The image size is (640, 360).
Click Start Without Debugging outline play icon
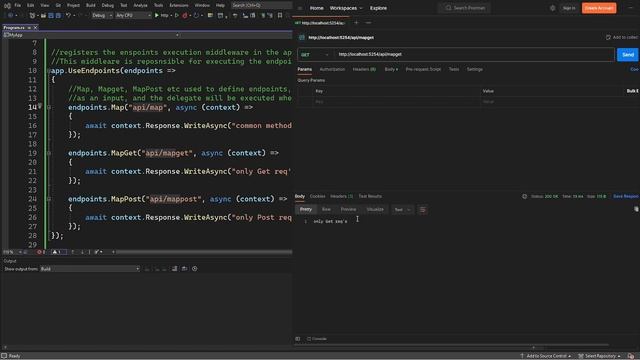click(x=177, y=16)
